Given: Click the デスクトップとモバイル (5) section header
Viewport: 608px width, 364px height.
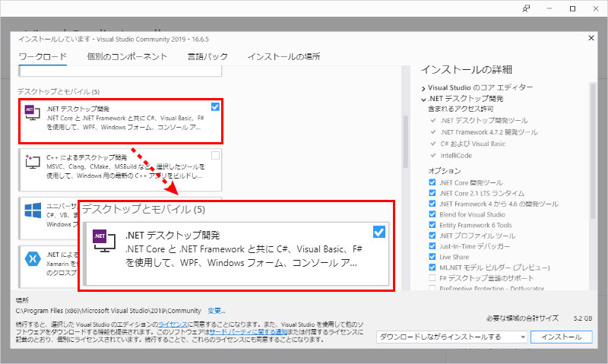Looking at the screenshot, I should point(59,91).
